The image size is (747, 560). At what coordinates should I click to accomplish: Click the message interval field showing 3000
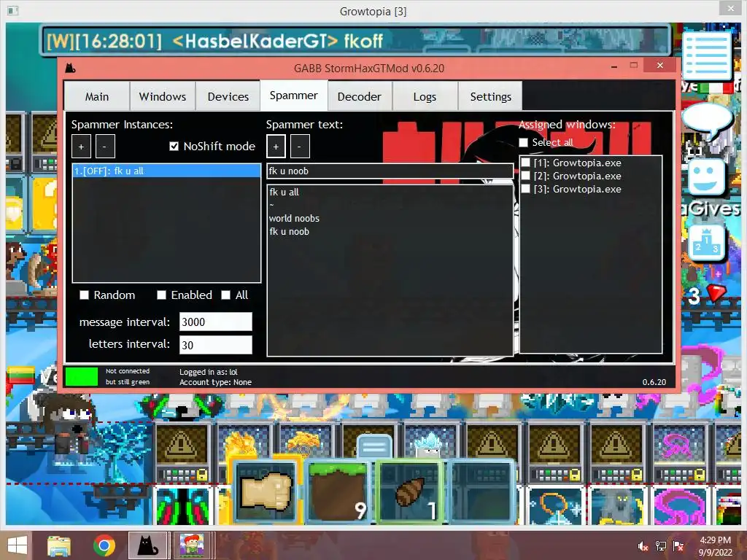click(x=215, y=322)
